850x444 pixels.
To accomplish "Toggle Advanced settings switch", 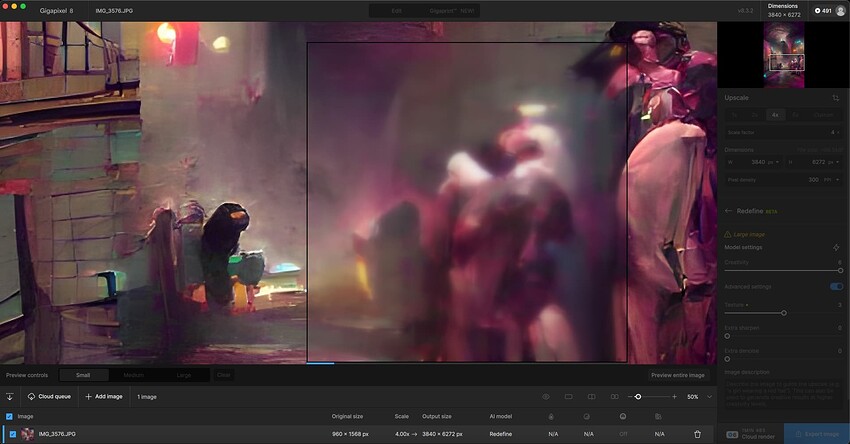I will (x=836, y=287).
